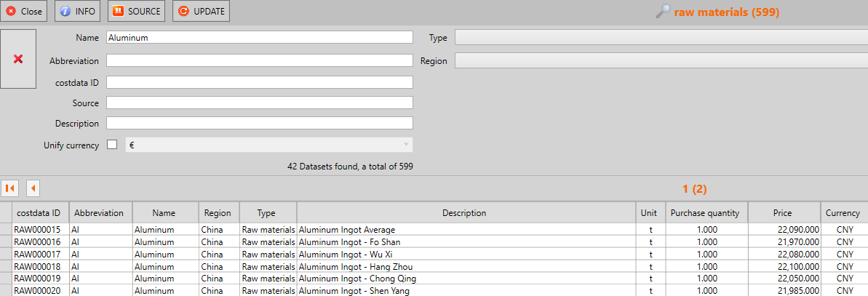Open the Type filter dropdown
Viewport: 868px width, 296px height.
[x=661, y=37]
